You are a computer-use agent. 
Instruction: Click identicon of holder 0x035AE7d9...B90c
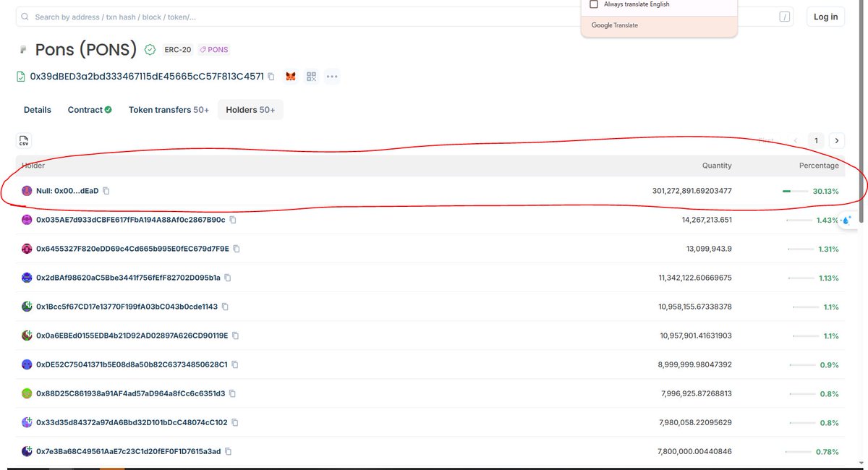pos(27,220)
